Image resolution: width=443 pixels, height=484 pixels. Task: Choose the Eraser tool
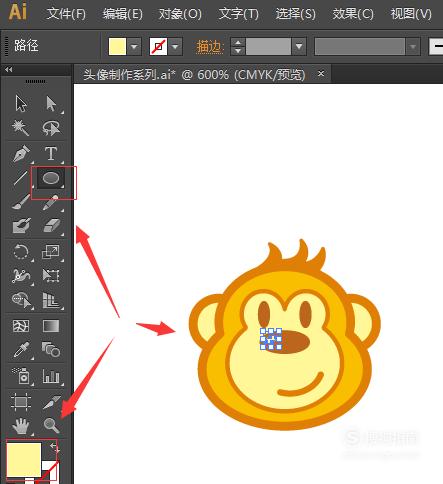(52, 226)
